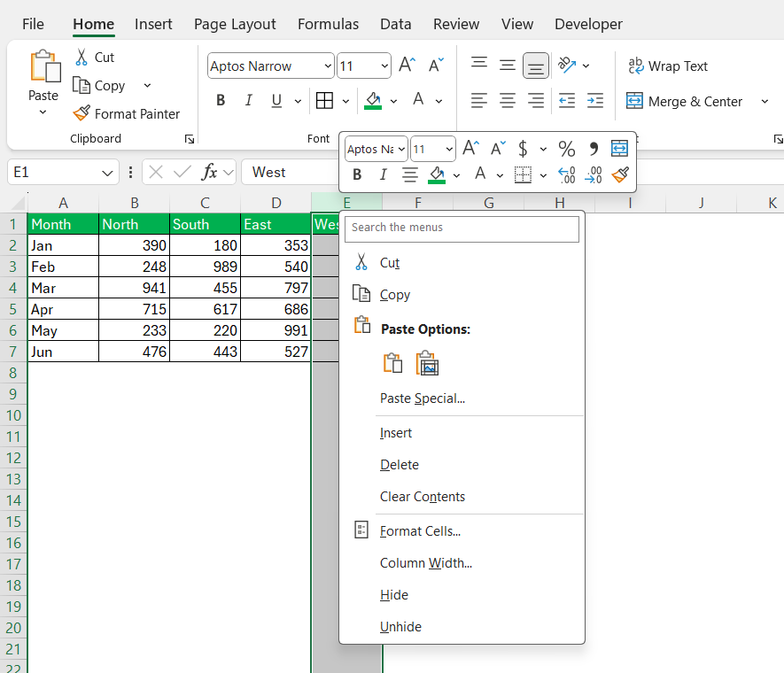This screenshot has height=673, width=784.
Task: Toggle center alignment in mini toolbar
Action: [x=410, y=174]
